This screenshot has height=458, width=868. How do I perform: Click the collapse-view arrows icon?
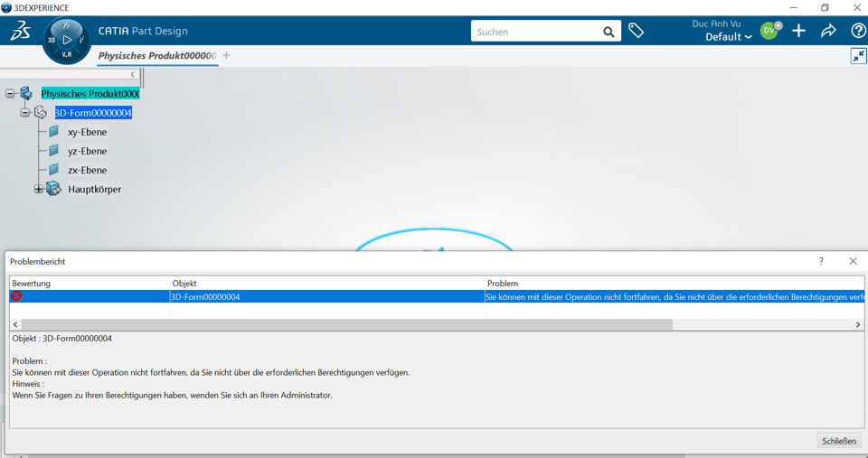pos(859,56)
